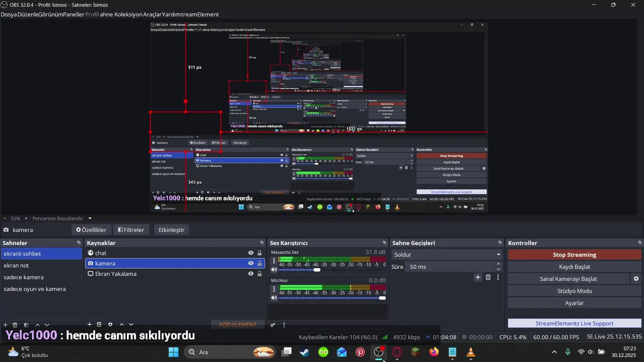Viewport: 644px width, 362px height.
Task: Open the Dosya menu
Action: click(x=9, y=15)
